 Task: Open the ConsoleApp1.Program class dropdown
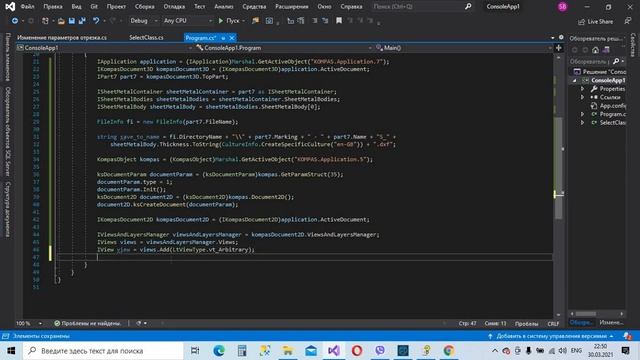284,48
